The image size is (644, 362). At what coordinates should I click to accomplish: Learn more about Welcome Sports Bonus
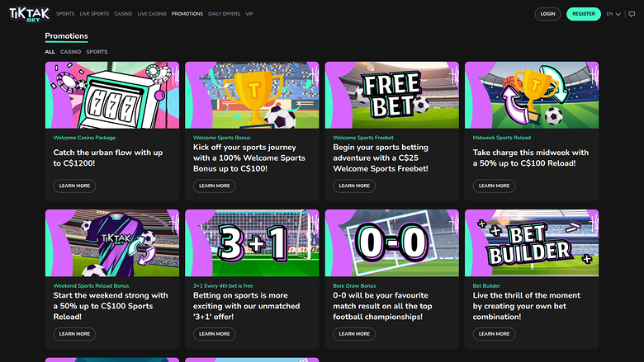(214, 186)
